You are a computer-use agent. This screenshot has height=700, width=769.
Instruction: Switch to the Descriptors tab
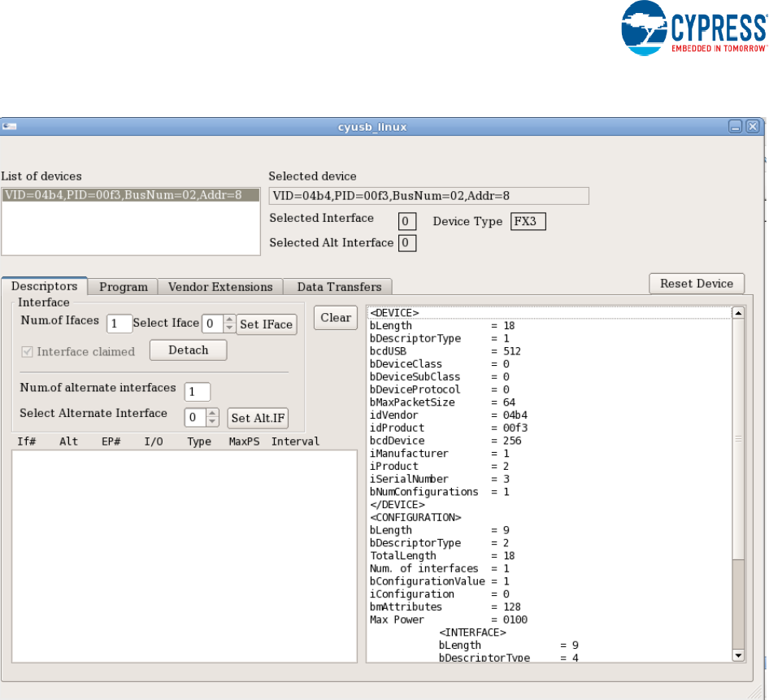tap(44, 286)
